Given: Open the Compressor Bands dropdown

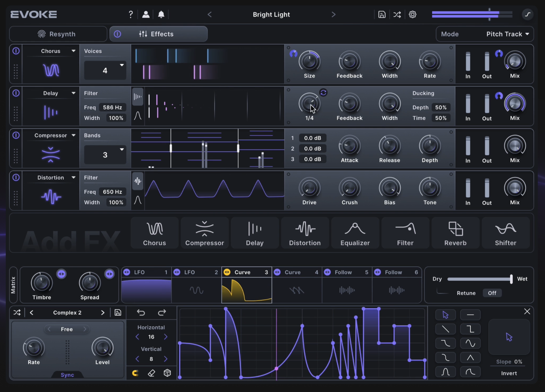Looking at the screenshot, I should pos(105,155).
